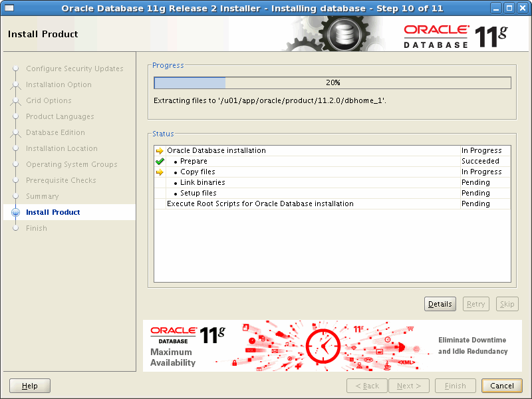Click the Finish button at bottom

click(x=456, y=386)
